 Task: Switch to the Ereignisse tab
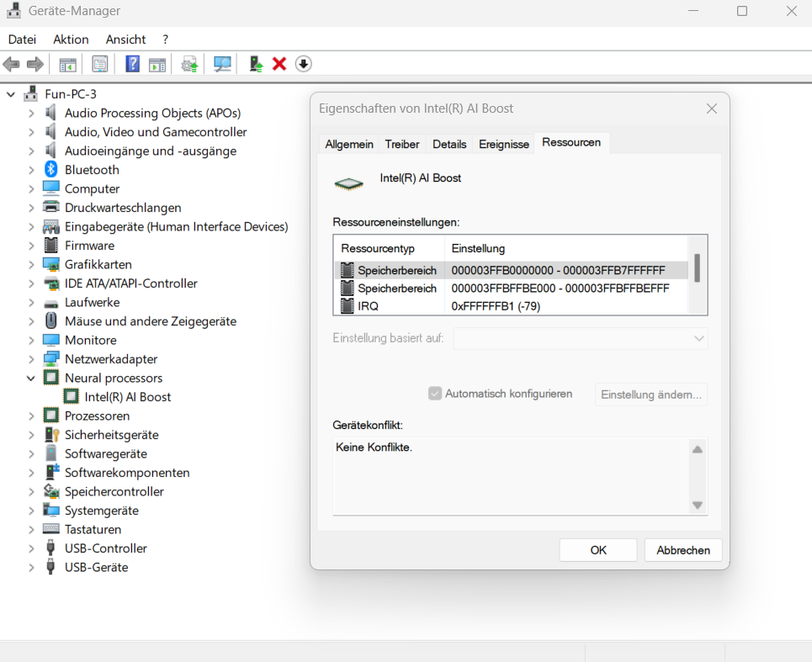504,144
